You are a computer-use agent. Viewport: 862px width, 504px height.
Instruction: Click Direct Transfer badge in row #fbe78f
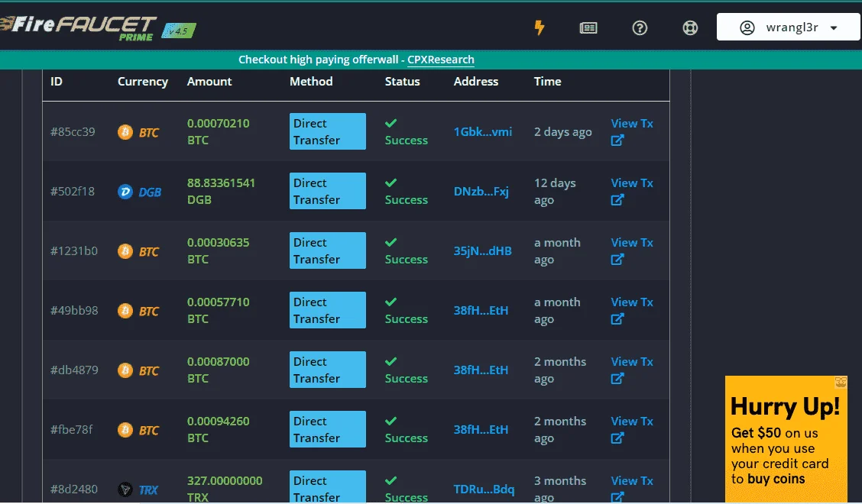click(x=328, y=428)
